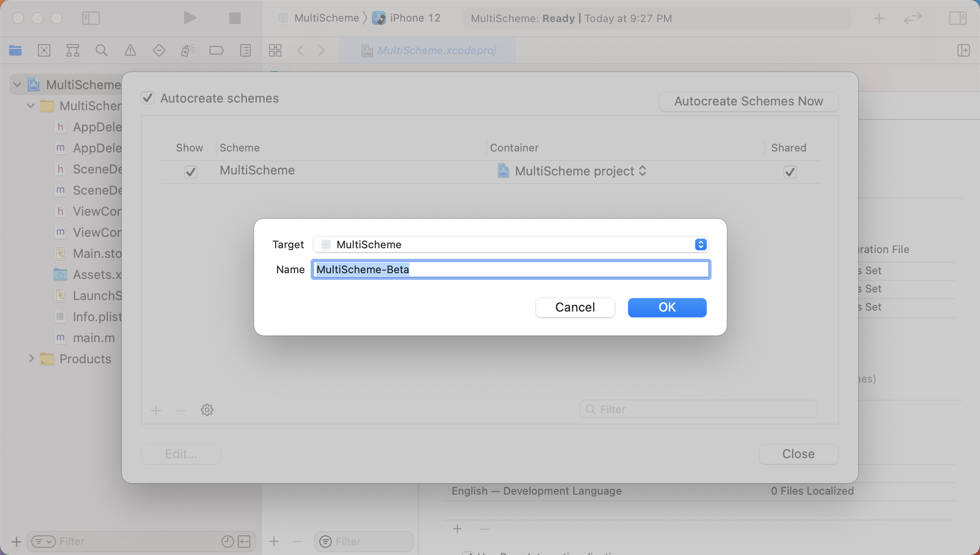Open the Find navigator magnifier icon
Viewport: 980px width, 555px height.
(101, 50)
